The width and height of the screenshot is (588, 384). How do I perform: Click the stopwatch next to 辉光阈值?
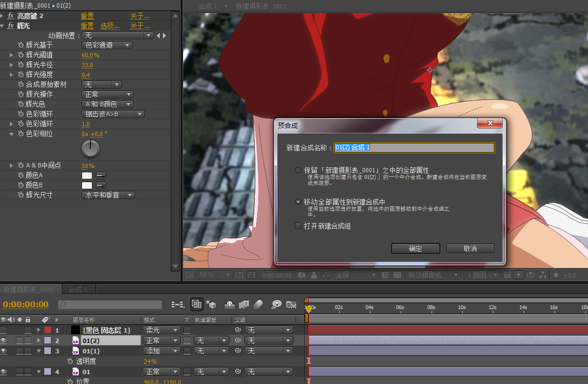coord(21,55)
